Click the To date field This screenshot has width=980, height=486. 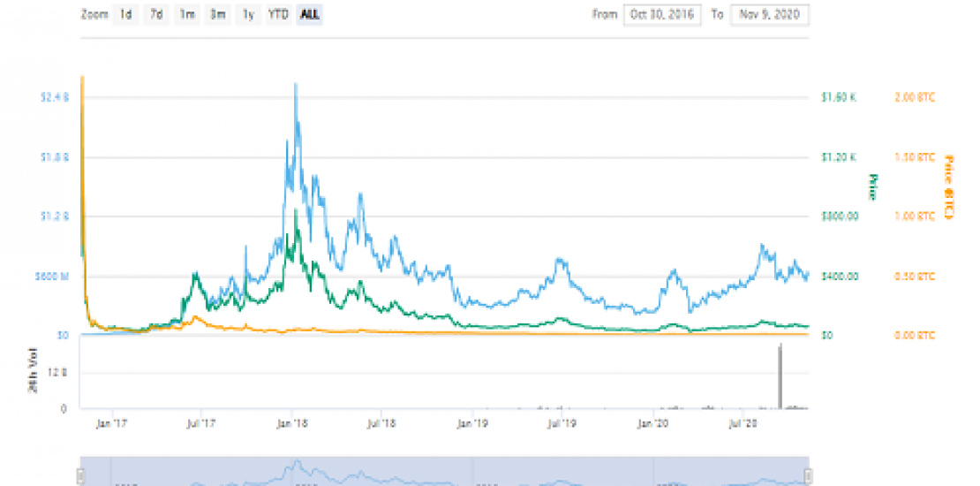point(770,15)
